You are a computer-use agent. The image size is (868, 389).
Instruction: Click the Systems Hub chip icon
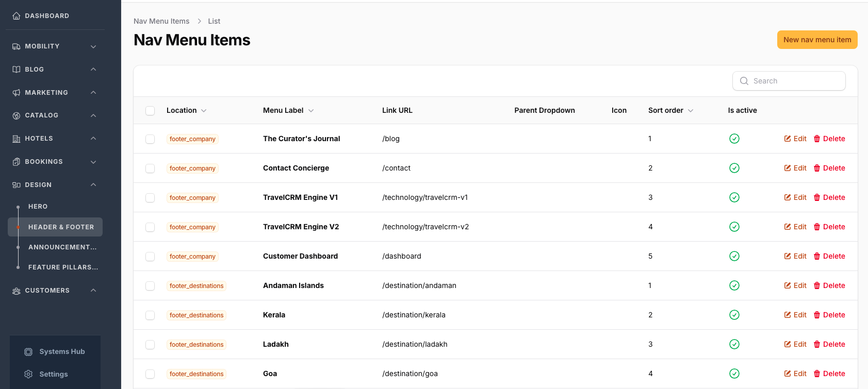point(28,352)
